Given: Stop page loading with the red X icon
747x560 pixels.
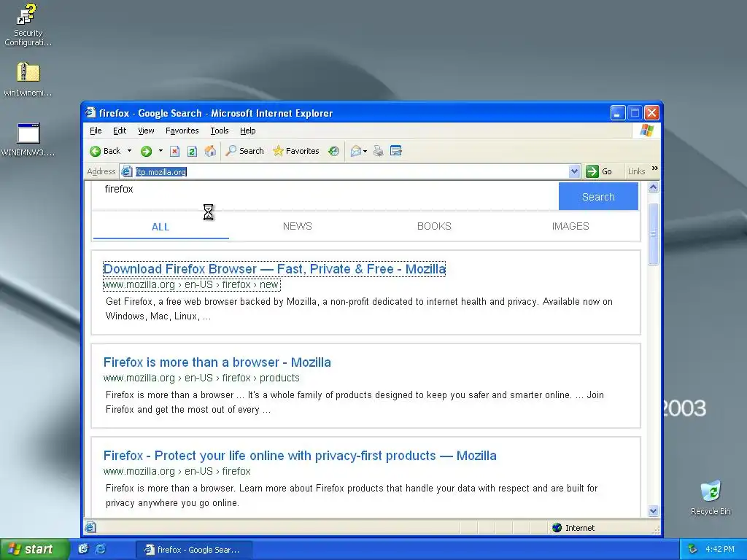Looking at the screenshot, I should [x=174, y=151].
